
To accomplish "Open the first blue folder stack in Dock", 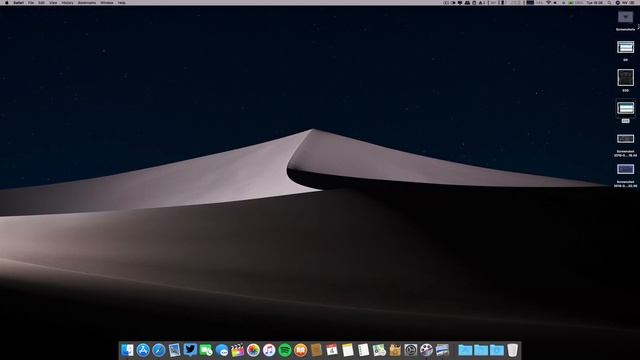I will (465, 350).
